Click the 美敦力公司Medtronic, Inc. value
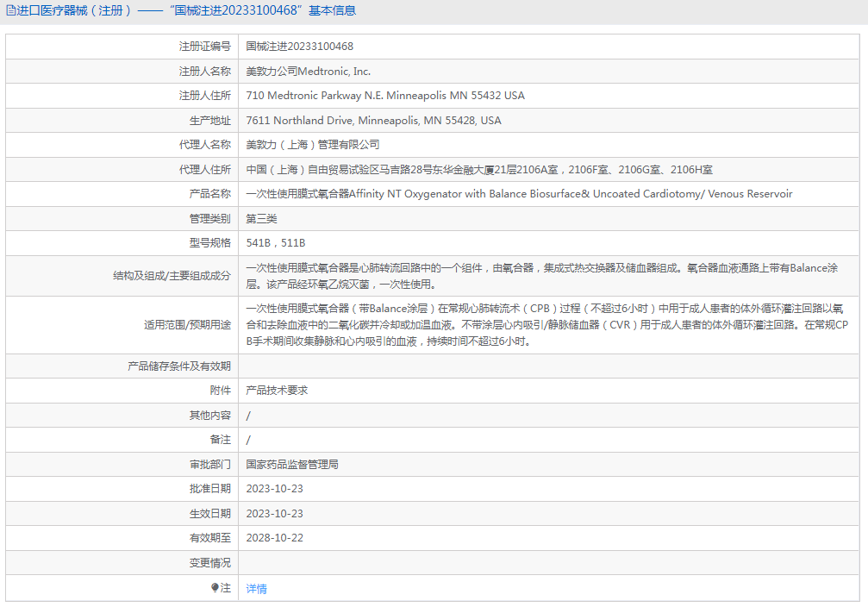 coord(309,71)
